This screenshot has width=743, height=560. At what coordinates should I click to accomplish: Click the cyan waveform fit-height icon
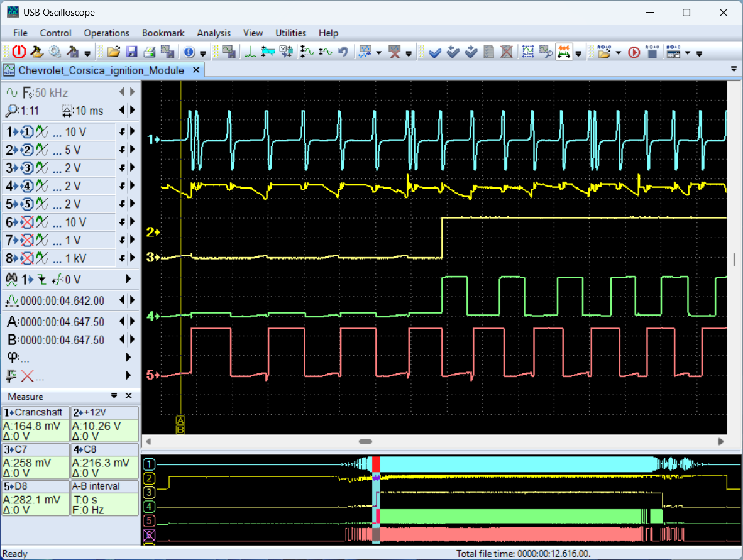pyautogui.click(x=268, y=52)
